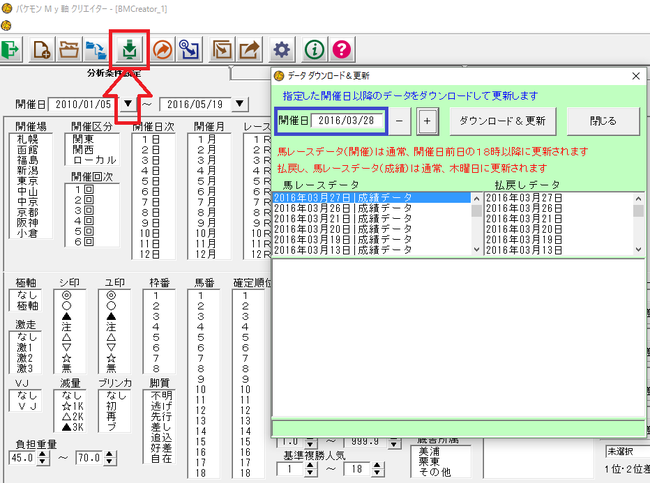Screen dimensions: 650x483
Task: Increase the 負担重量 45.0 spinner value
Action: pos(42,454)
